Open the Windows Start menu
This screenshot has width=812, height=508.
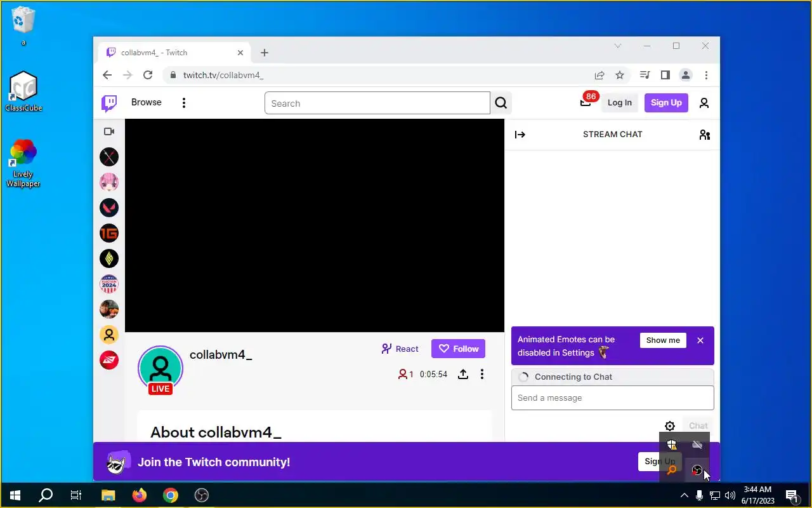click(x=15, y=495)
